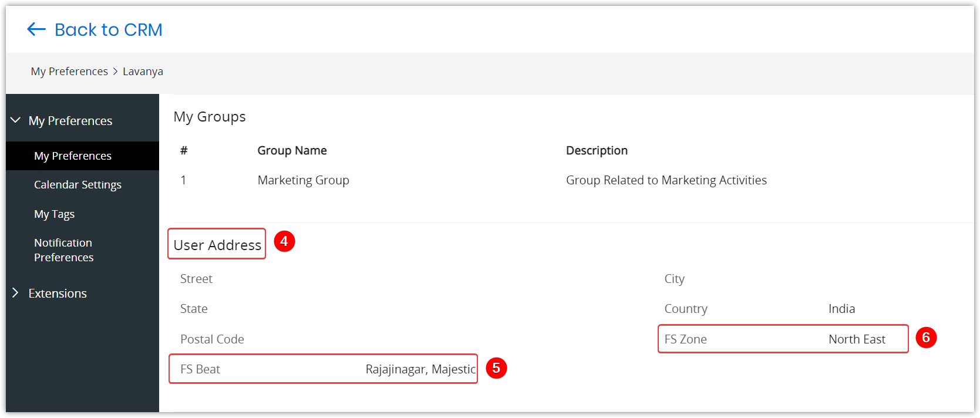Click Group Related to Marketing Activities text
Image resolution: width=980 pixels, height=418 pixels.
[666, 180]
